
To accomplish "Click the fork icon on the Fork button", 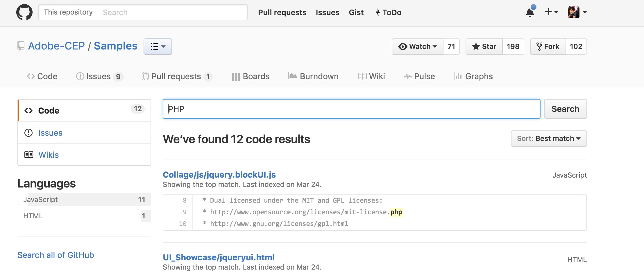I will point(539,47).
